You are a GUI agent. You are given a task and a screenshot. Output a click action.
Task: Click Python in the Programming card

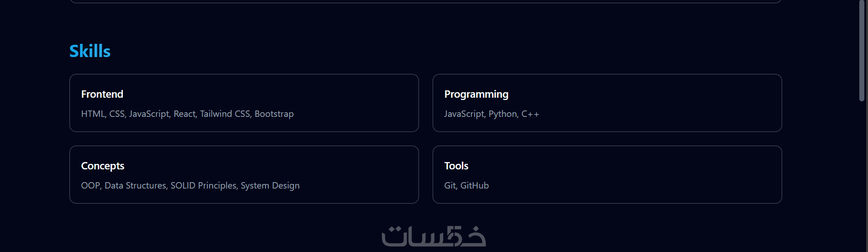pos(503,114)
